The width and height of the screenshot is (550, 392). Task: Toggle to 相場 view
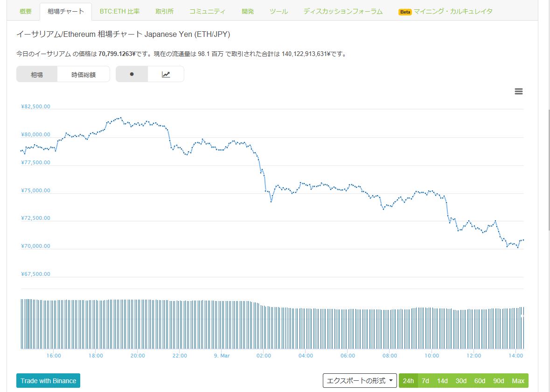pos(37,74)
